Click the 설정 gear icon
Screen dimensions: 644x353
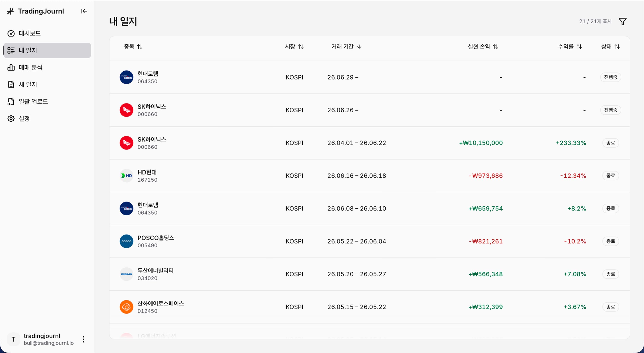pos(11,118)
